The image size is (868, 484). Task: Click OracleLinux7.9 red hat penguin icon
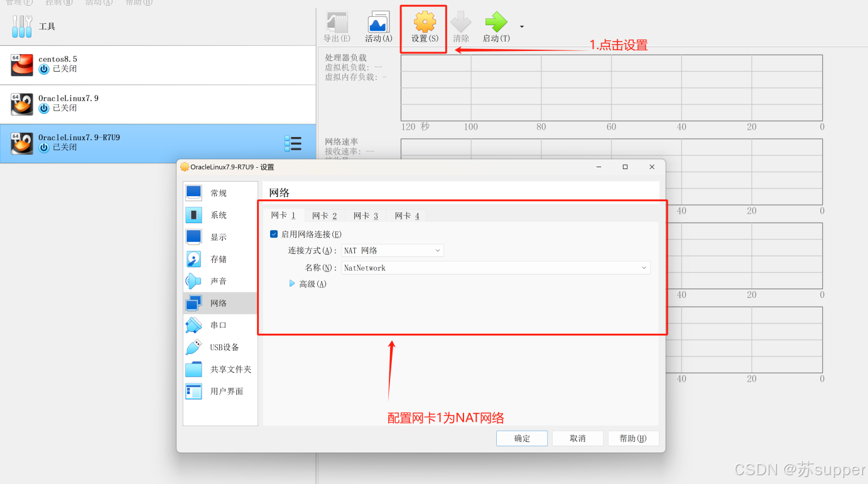tap(22, 104)
